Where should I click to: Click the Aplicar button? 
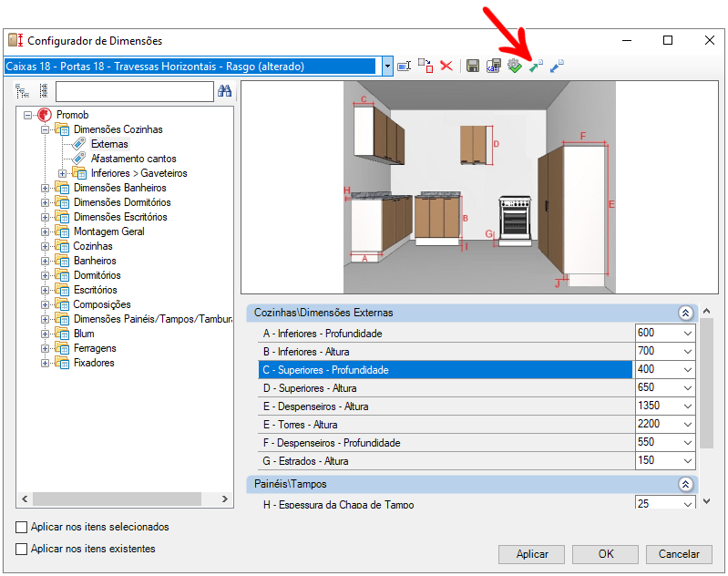tap(531, 554)
